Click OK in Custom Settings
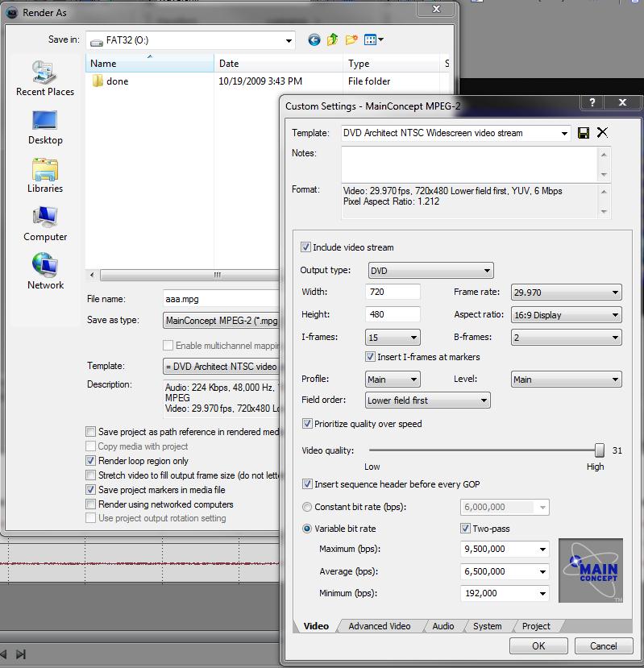 click(538, 646)
